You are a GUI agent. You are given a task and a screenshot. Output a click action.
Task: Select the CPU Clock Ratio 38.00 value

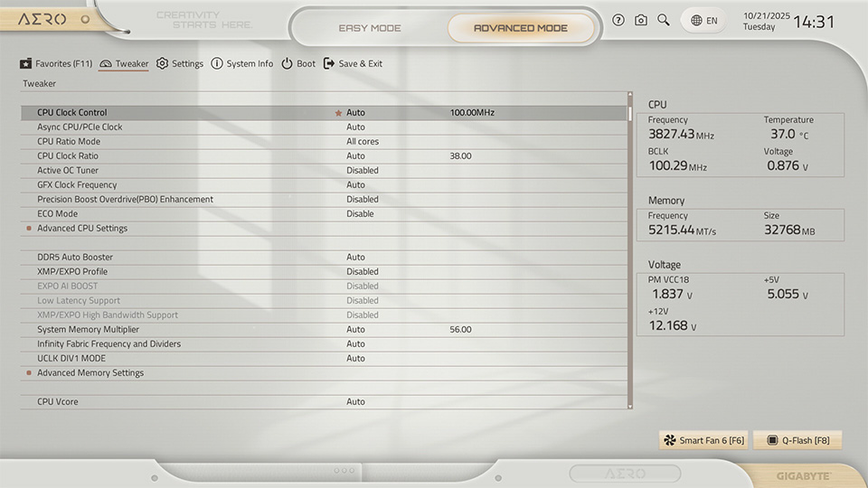click(x=460, y=156)
